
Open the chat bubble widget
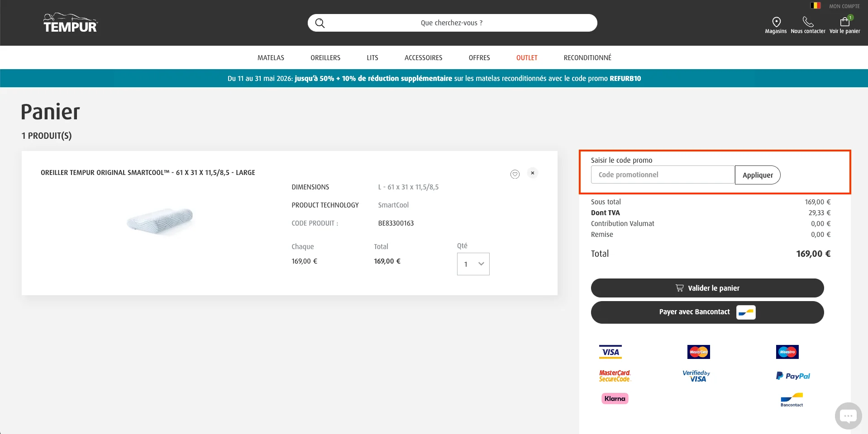click(848, 415)
